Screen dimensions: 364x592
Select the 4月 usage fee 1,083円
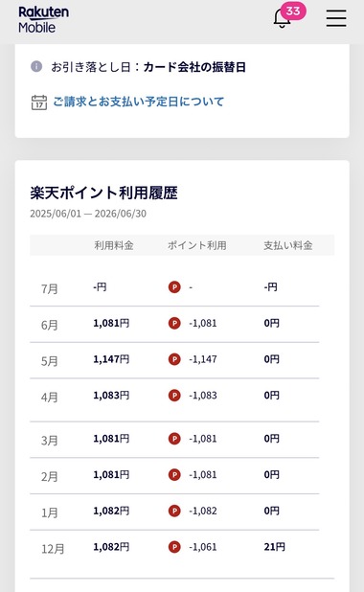111,396
